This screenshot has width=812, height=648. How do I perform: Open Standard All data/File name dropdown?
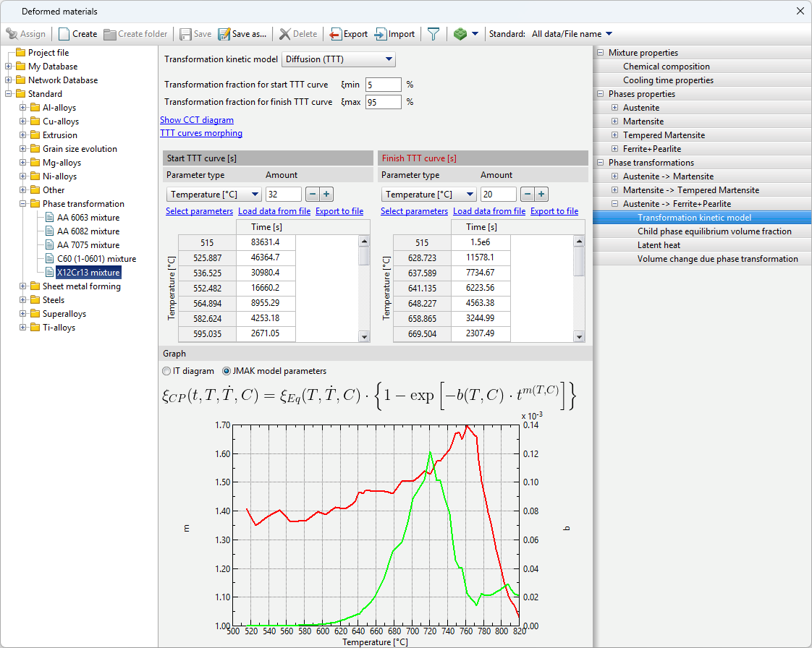click(x=572, y=34)
